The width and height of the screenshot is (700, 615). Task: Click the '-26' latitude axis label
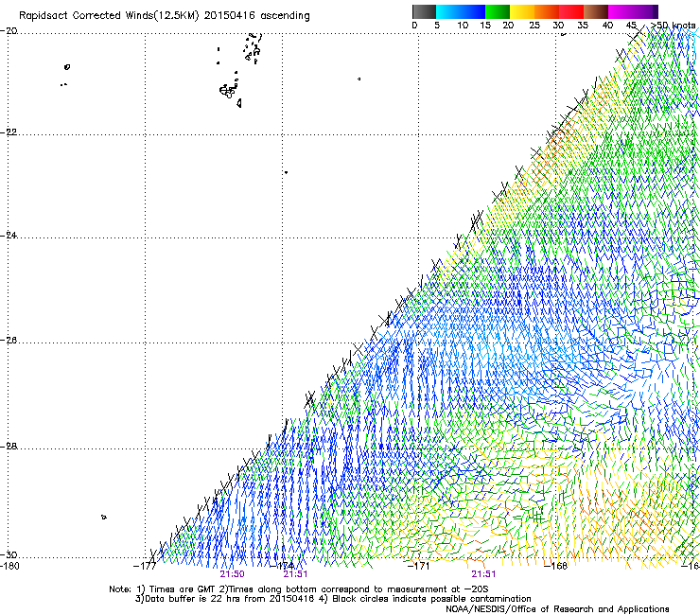coord(9,341)
